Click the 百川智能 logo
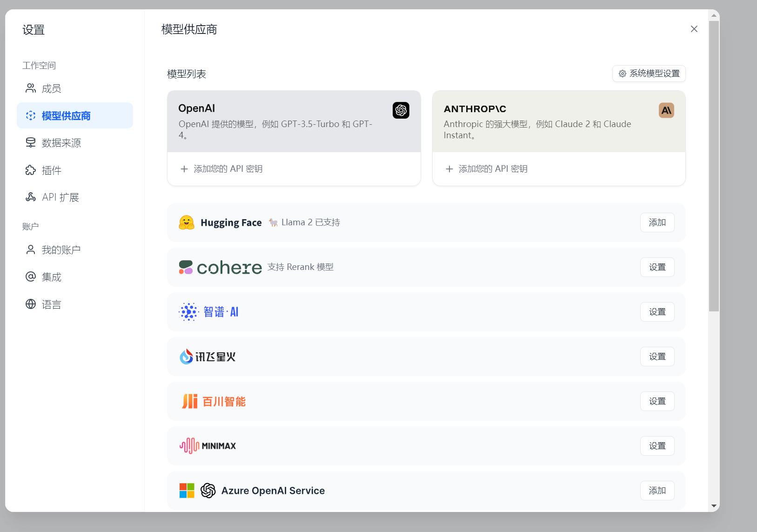 pyautogui.click(x=214, y=401)
